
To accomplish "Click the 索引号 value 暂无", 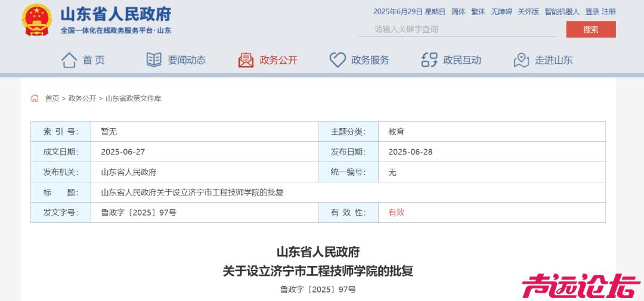I will [109, 132].
